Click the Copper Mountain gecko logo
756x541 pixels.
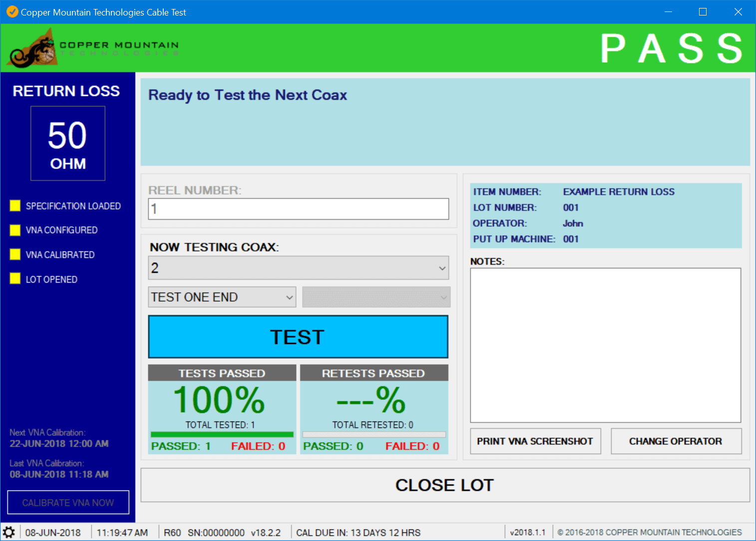click(32, 48)
